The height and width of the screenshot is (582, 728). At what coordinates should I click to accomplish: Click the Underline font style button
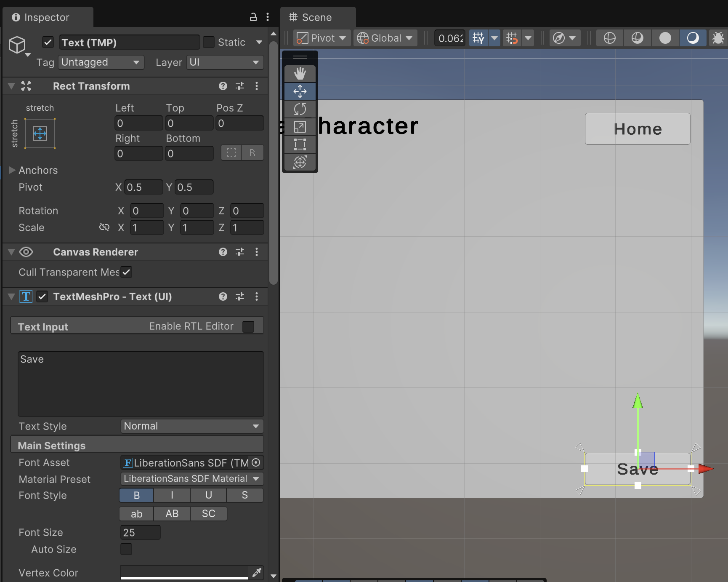(208, 495)
